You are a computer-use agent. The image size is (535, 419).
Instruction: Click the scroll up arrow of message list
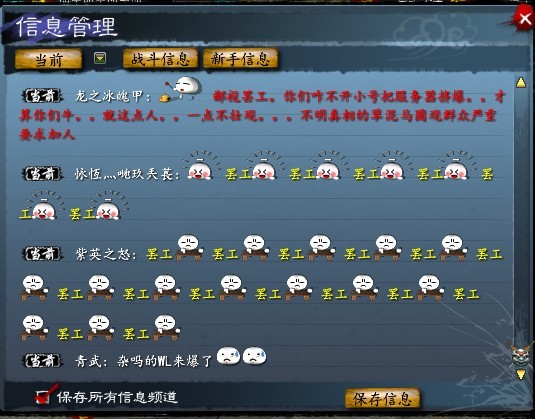[x=521, y=83]
